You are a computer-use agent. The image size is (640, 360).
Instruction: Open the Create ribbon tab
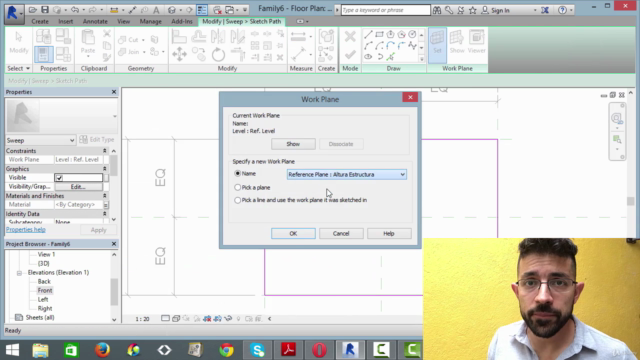(40, 21)
